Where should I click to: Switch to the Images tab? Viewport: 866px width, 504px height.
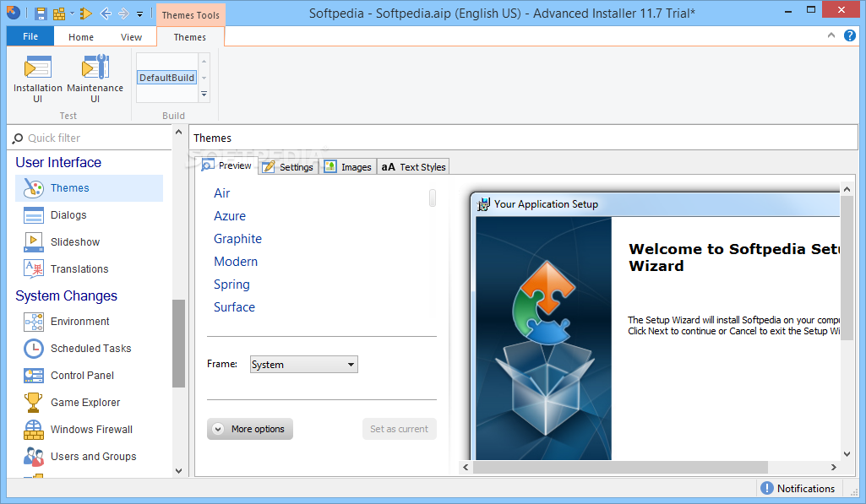[x=348, y=167]
